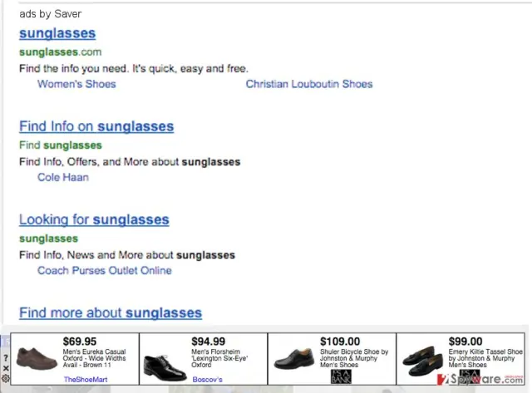The width and height of the screenshot is (532, 393).
Task: Open the "Looking for sunglasses" link
Action: [x=94, y=219]
